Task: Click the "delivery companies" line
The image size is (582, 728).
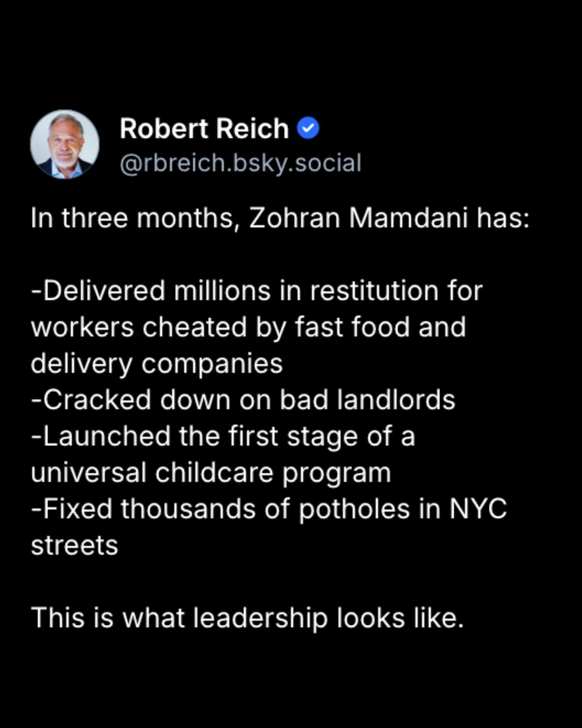Action: [157, 363]
